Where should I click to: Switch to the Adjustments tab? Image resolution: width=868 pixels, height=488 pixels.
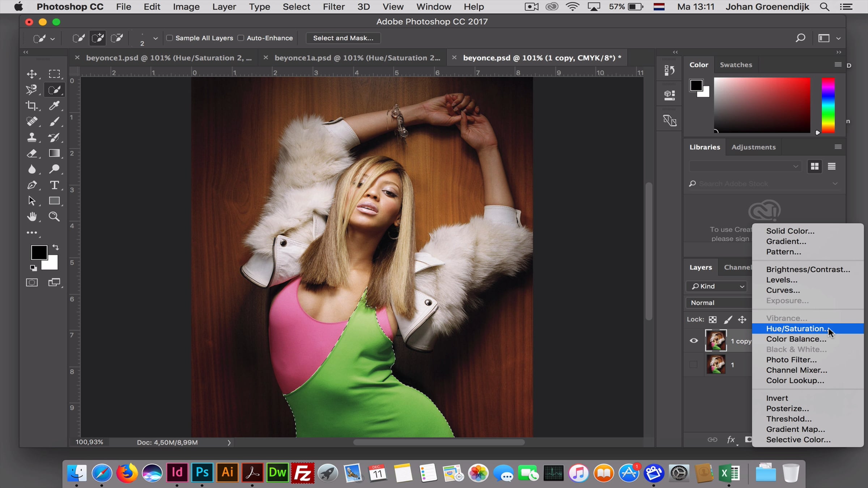coord(753,147)
